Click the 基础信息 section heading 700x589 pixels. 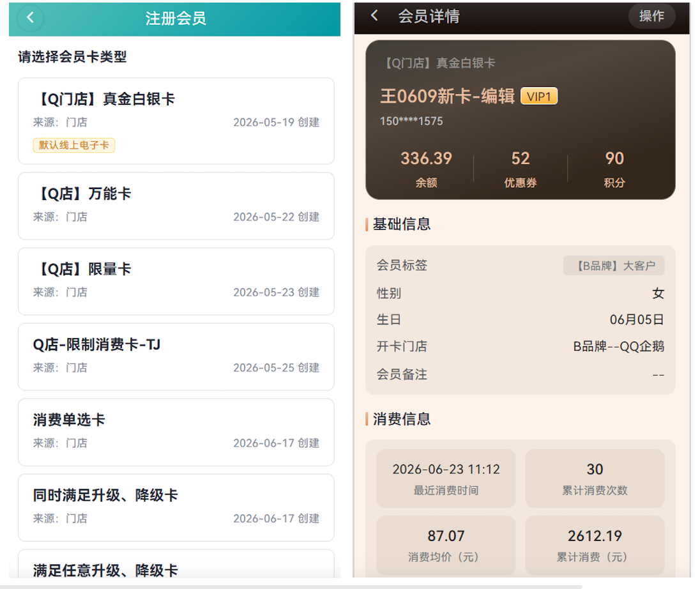401,224
